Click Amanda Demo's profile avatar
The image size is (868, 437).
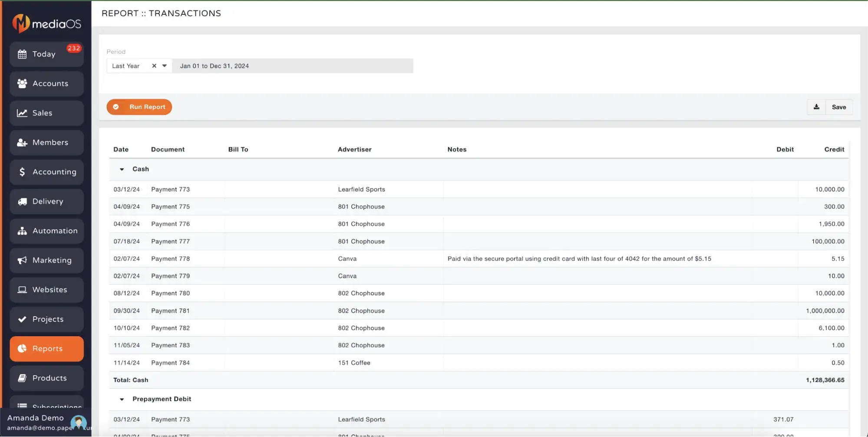tap(79, 422)
